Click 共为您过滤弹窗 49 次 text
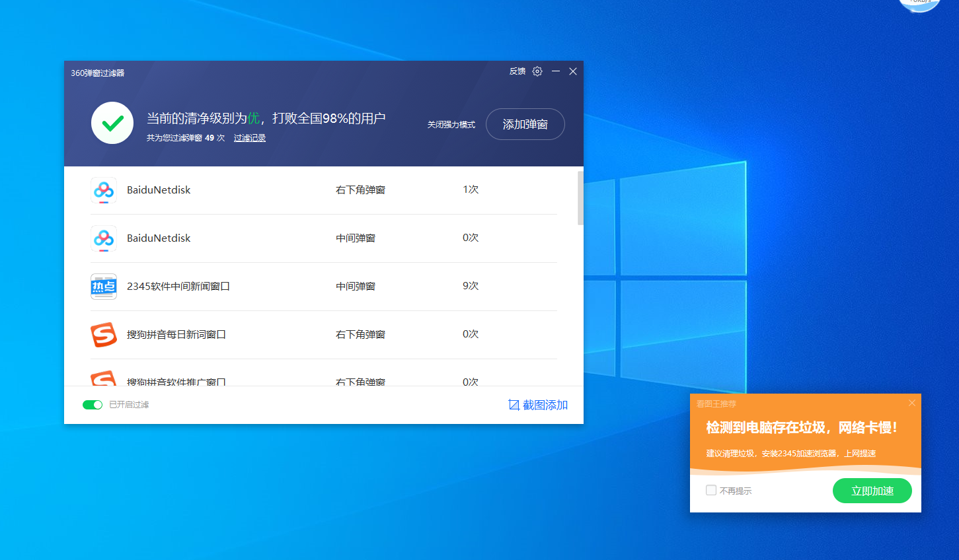 (x=186, y=138)
